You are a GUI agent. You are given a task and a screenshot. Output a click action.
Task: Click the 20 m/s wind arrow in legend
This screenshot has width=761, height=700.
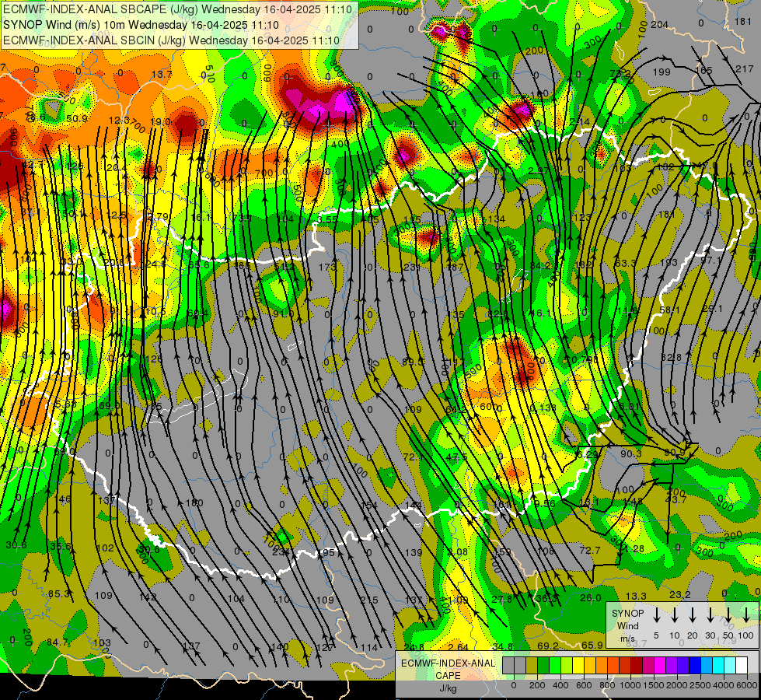tap(693, 615)
